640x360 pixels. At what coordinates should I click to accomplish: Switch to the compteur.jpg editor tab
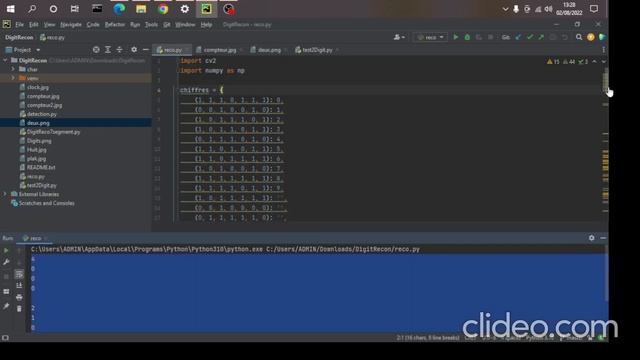pyautogui.click(x=220, y=50)
